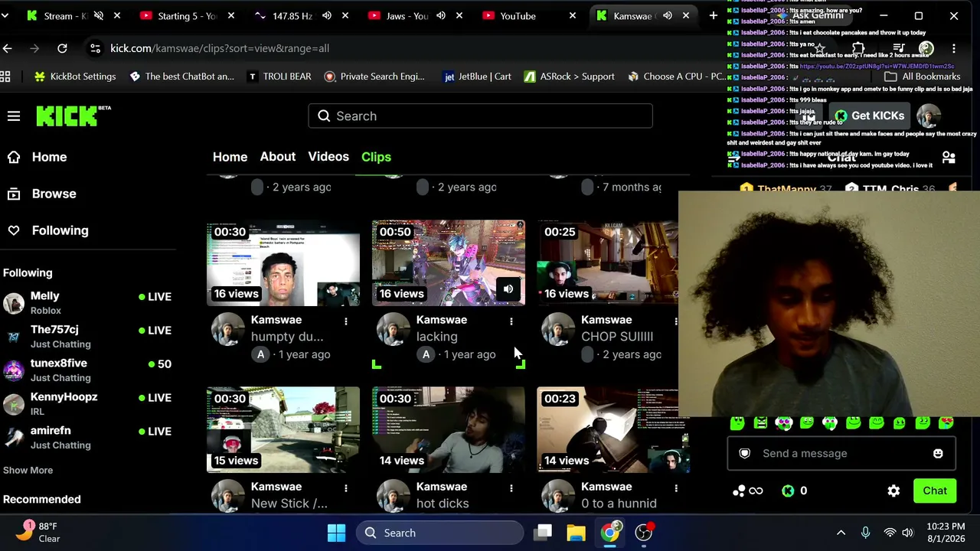Open chat settings gear
Image resolution: width=980 pixels, height=551 pixels.
pos(893,491)
